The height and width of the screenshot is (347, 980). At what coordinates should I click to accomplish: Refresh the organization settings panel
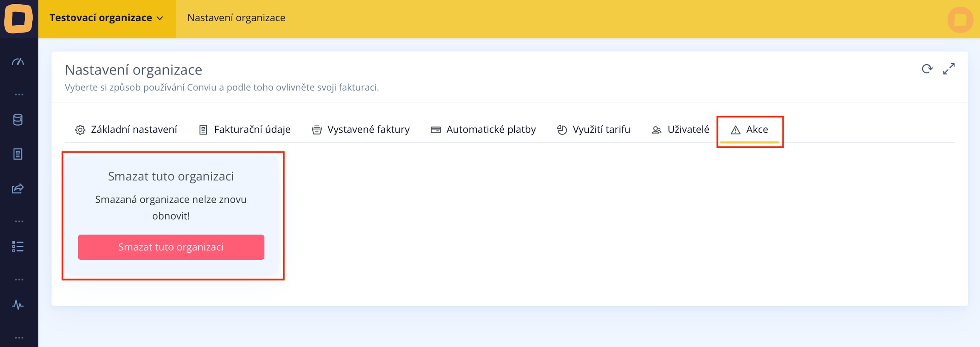coord(927,69)
